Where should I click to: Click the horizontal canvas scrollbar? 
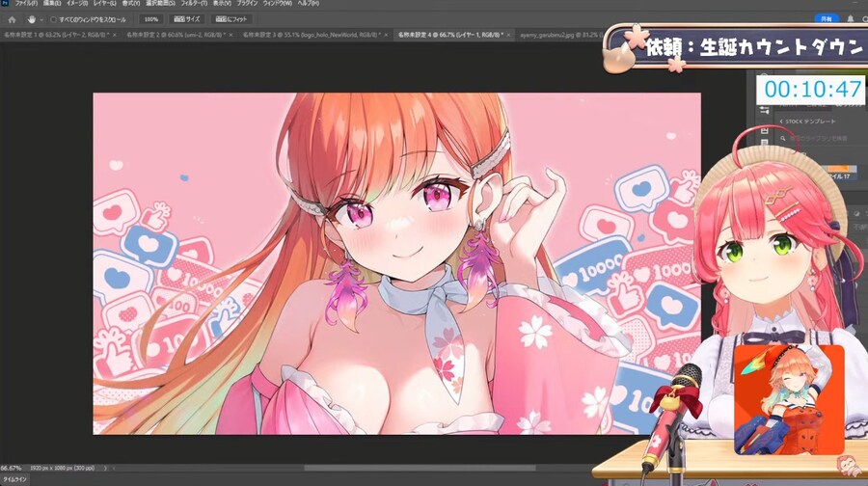coord(420,469)
